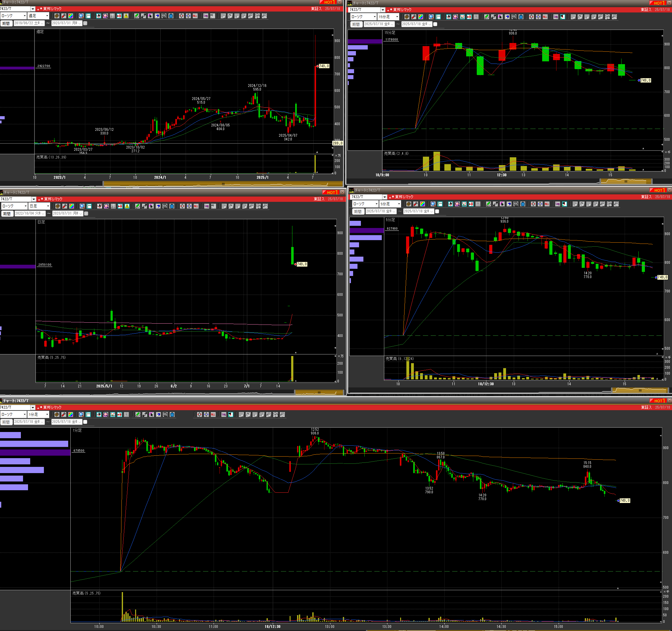Image resolution: width=672 pixels, height=631 pixels.
Task: Click the 5-minute chart horizontal scrollbar thumb
Action: pos(640,390)
